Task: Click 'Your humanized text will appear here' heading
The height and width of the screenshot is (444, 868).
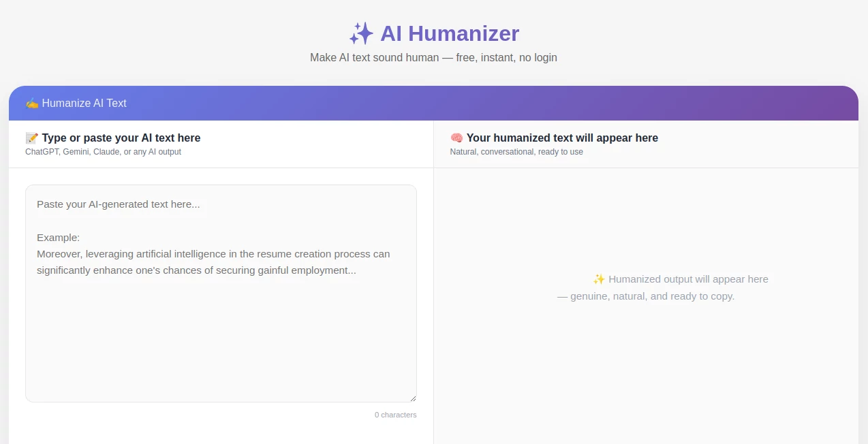Action: (x=562, y=138)
